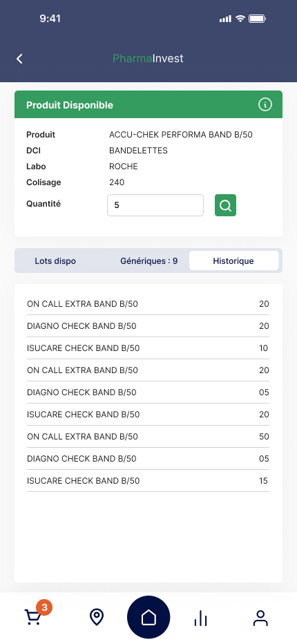The width and height of the screenshot is (297, 644).
Task: Tap the Produit Disponible green header
Action: tap(148, 105)
